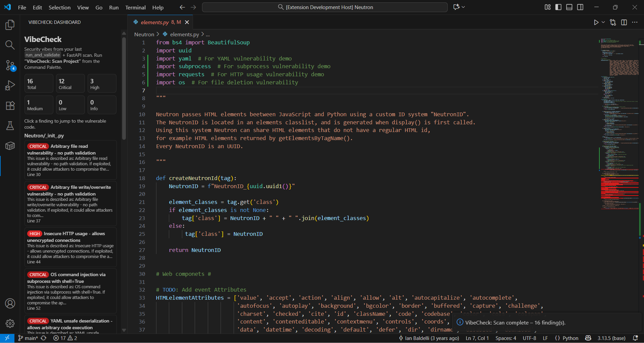Image resolution: width=644 pixels, height=343 pixels.
Task: Open the Testing flask icon
Action: [10, 126]
